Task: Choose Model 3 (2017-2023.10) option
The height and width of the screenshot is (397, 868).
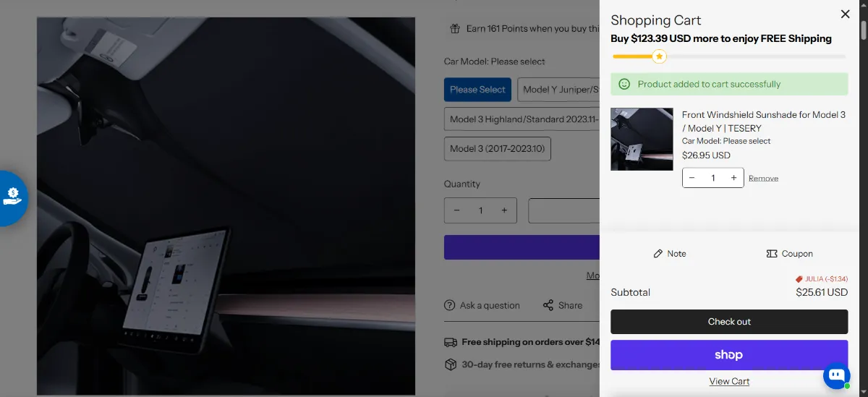Action: coord(497,149)
